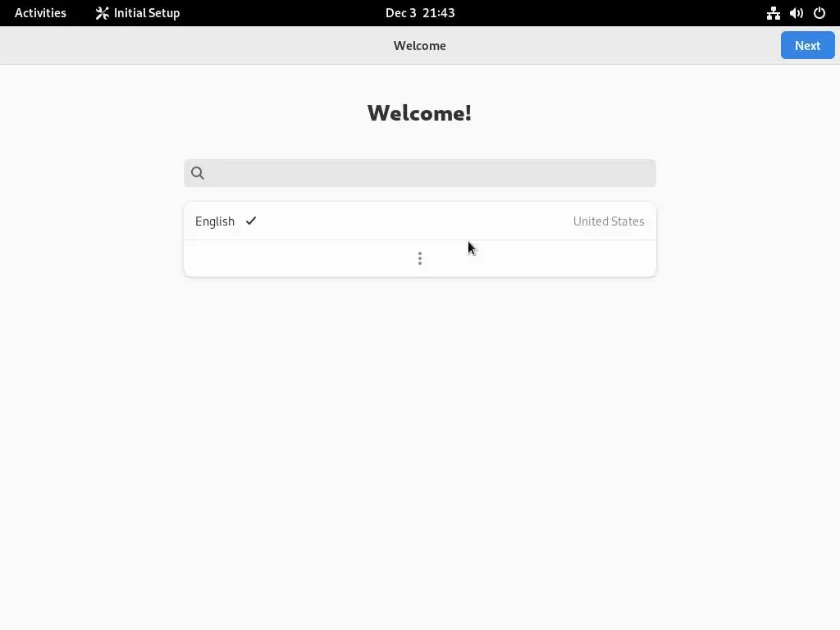Open the Initial Setup app menu label

coord(146,13)
